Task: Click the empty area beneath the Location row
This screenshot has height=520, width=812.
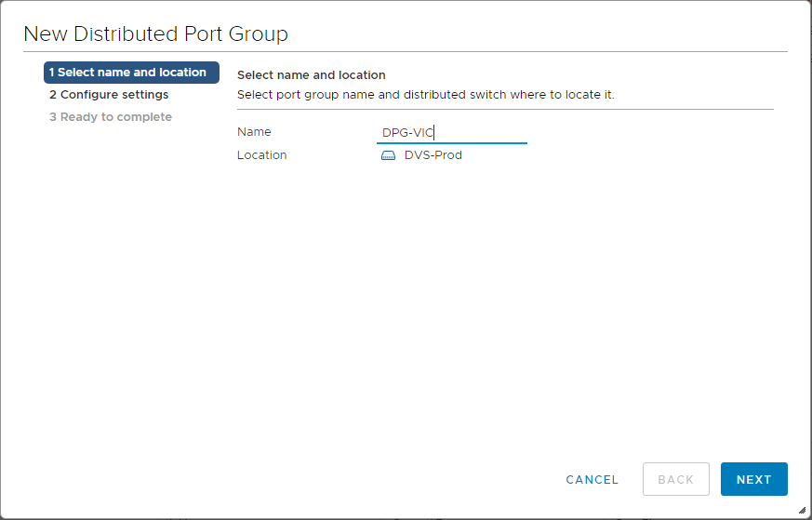Action: click(x=505, y=279)
